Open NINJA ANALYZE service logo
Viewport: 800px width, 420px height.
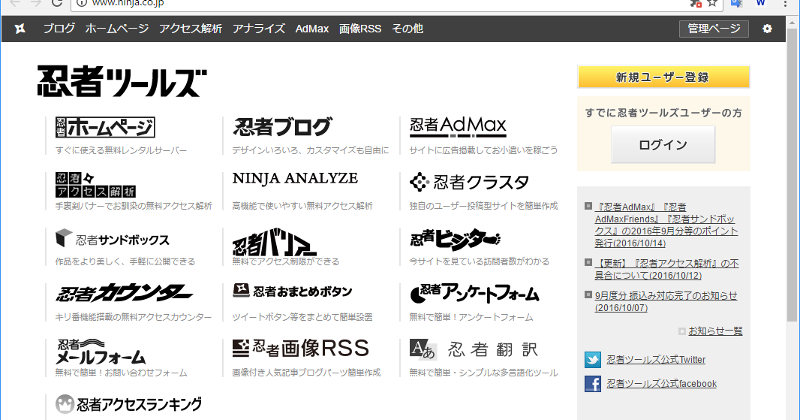[295, 178]
